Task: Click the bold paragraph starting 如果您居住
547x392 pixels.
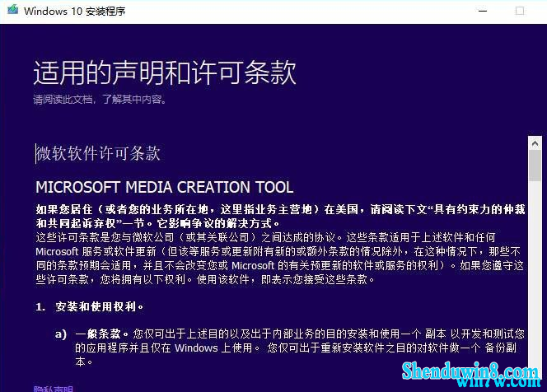Action: tap(280, 217)
